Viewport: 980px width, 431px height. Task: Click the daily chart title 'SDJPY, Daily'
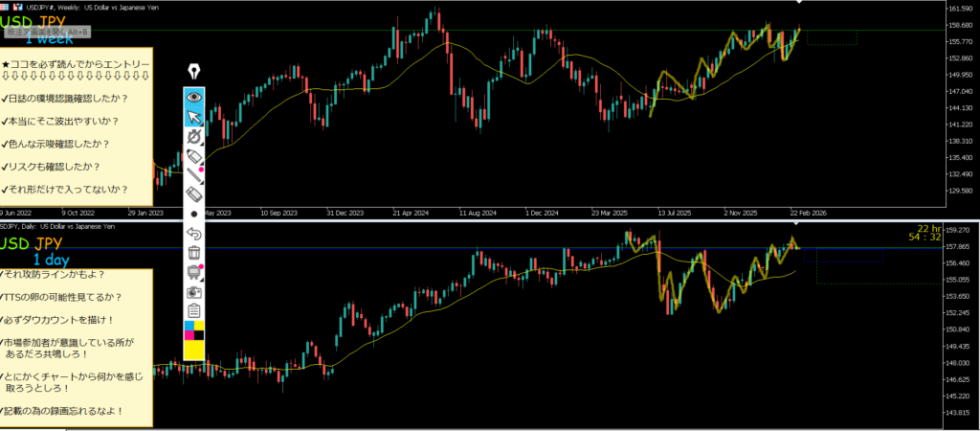click(19, 226)
